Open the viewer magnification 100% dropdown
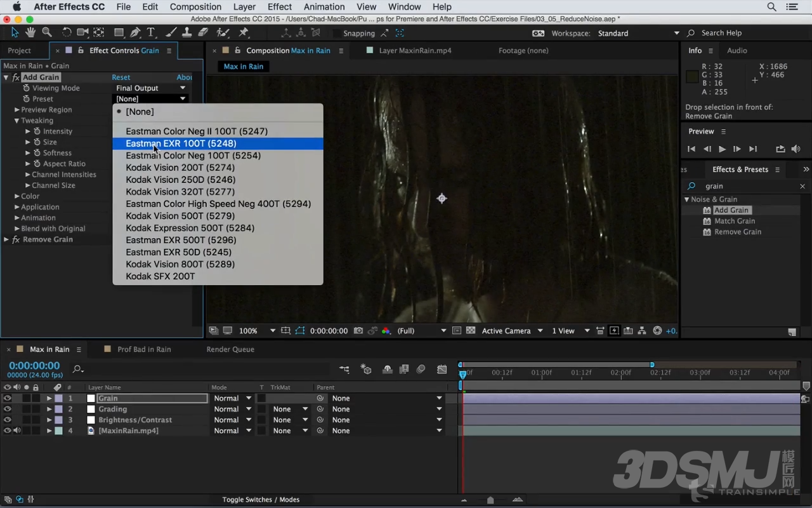This screenshot has width=812, height=508. [x=257, y=331]
